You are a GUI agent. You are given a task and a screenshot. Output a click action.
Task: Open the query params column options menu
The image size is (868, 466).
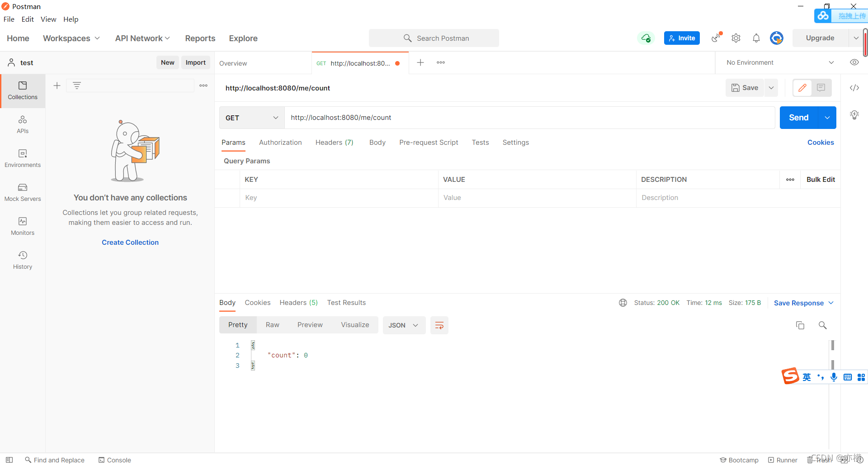click(790, 180)
